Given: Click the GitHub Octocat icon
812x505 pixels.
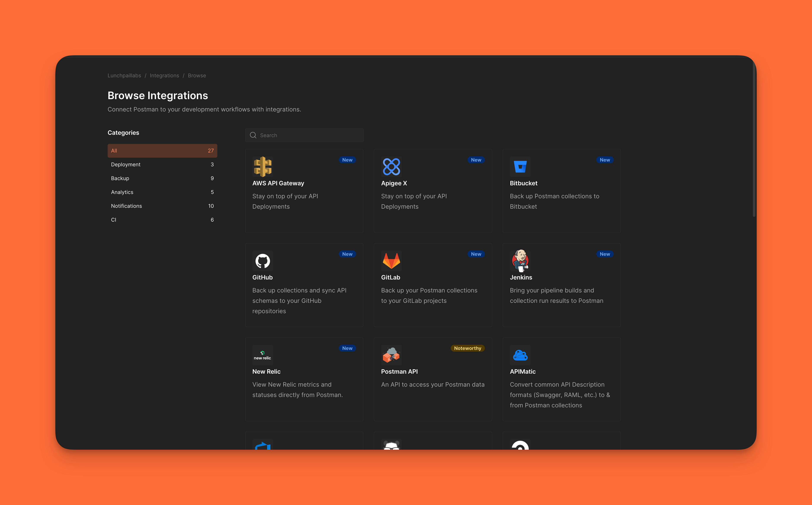Looking at the screenshot, I should [x=263, y=260].
